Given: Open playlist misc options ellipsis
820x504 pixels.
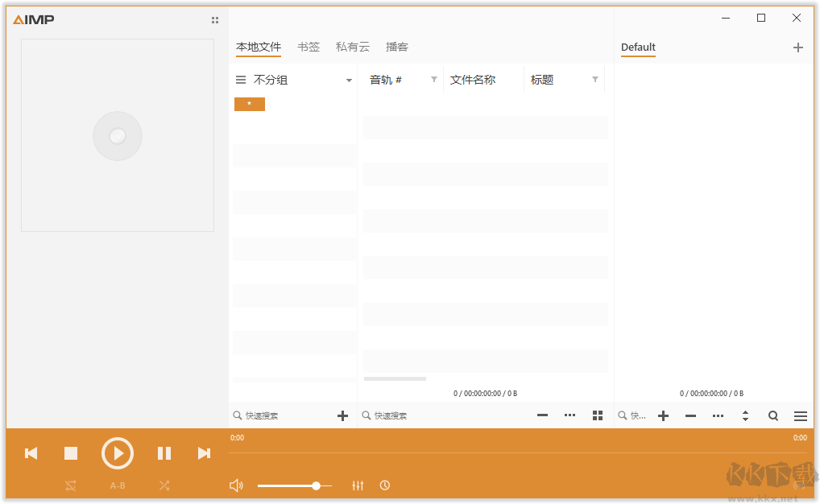Looking at the screenshot, I should coord(718,416).
